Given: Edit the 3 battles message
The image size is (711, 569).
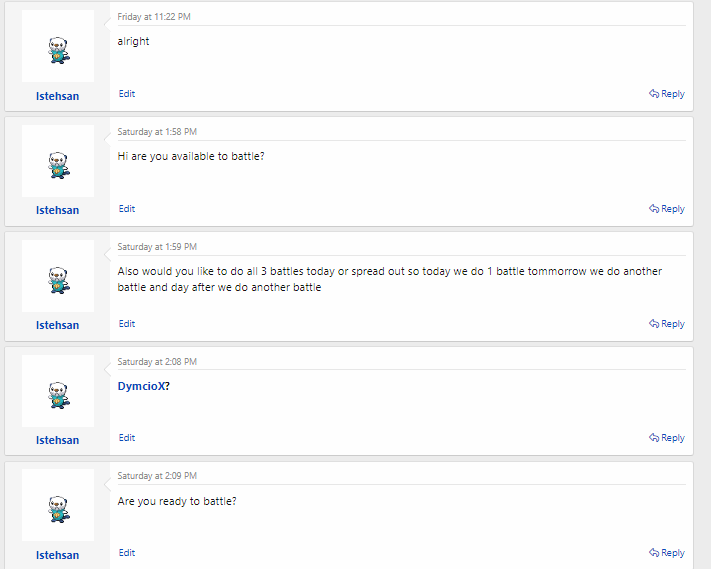Looking at the screenshot, I should click(x=127, y=324).
